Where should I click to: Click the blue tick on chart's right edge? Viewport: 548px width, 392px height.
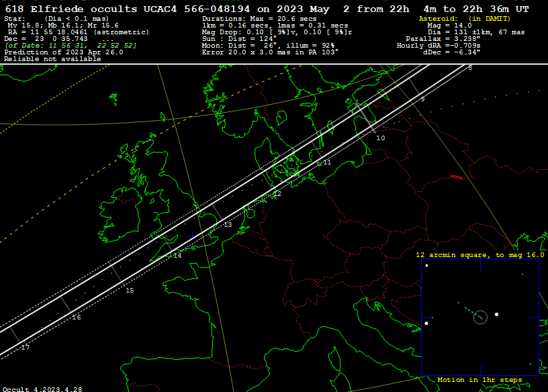(x=533, y=317)
